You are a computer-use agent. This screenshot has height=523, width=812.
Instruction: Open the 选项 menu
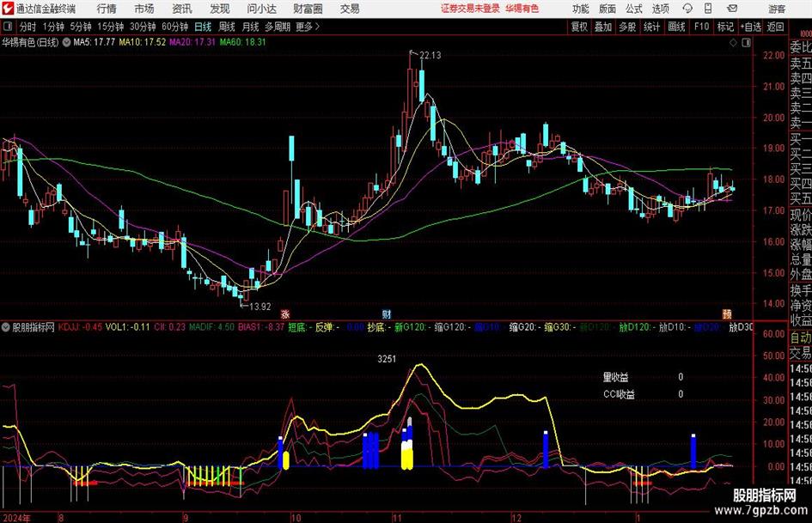point(660,9)
